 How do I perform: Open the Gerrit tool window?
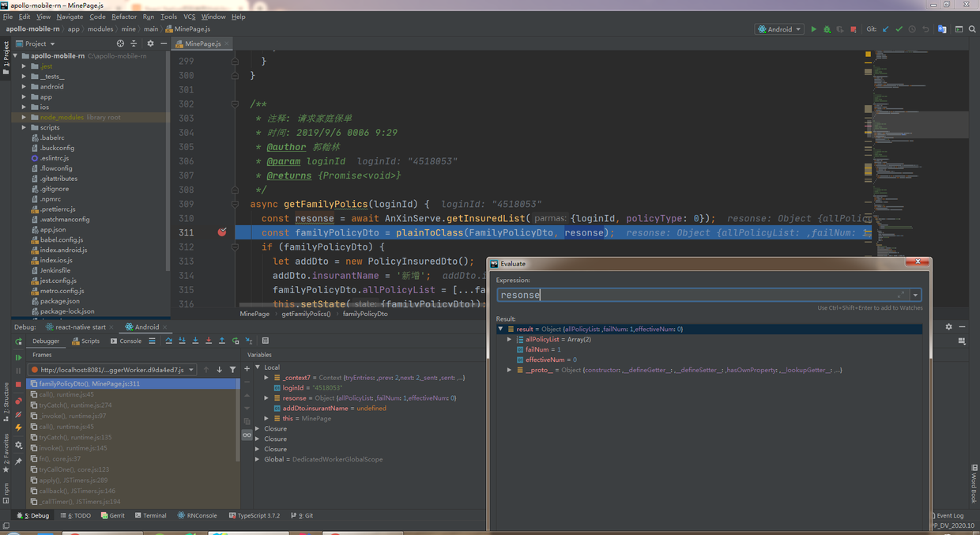click(x=112, y=515)
